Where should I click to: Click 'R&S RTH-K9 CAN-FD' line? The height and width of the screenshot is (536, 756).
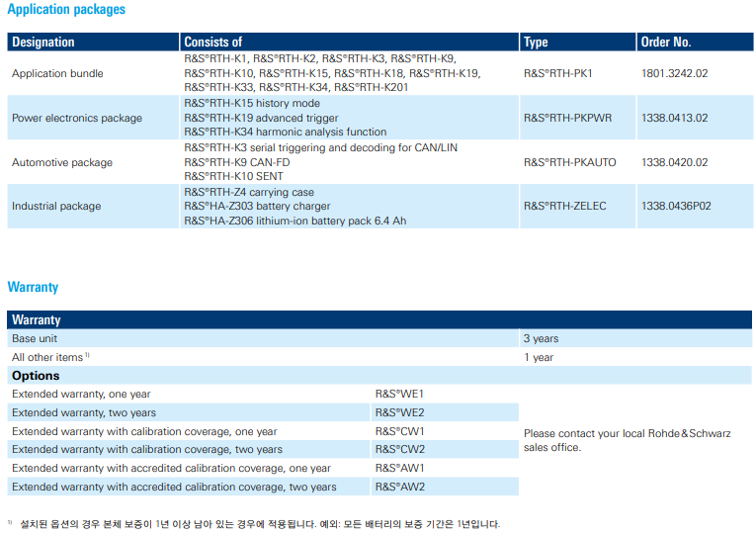coord(237,162)
